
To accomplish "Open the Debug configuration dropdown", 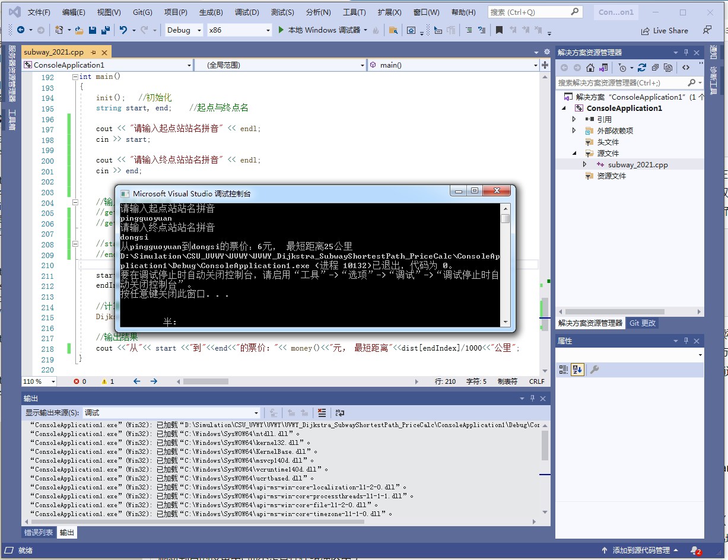I will click(184, 30).
